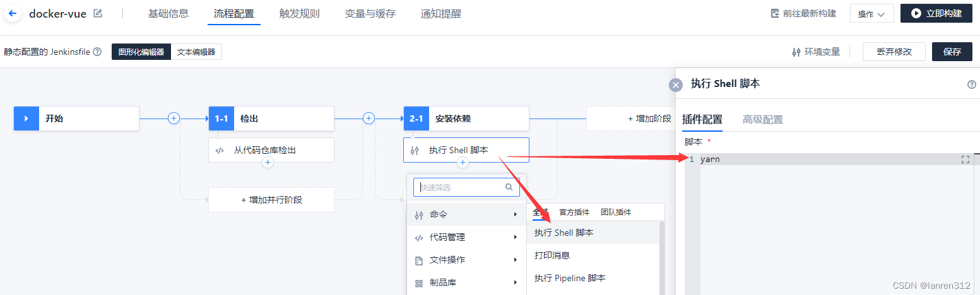Image resolution: width=980 pixels, height=295 pixels.
Task: Click the back arrow icon beside docker-vue
Action: [13, 13]
